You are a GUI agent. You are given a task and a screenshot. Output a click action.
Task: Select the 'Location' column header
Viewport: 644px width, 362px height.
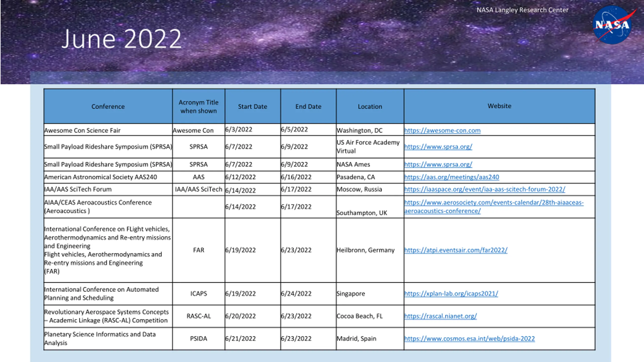[x=370, y=106]
